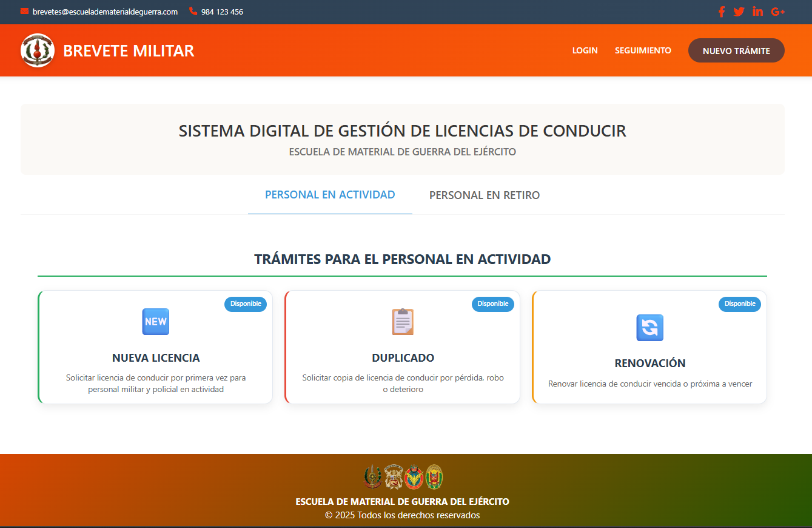Go to Seguimiento in navigation
The width and height of the screenshot is (812, 528).
pyautogui.click(x=643, y=50)
